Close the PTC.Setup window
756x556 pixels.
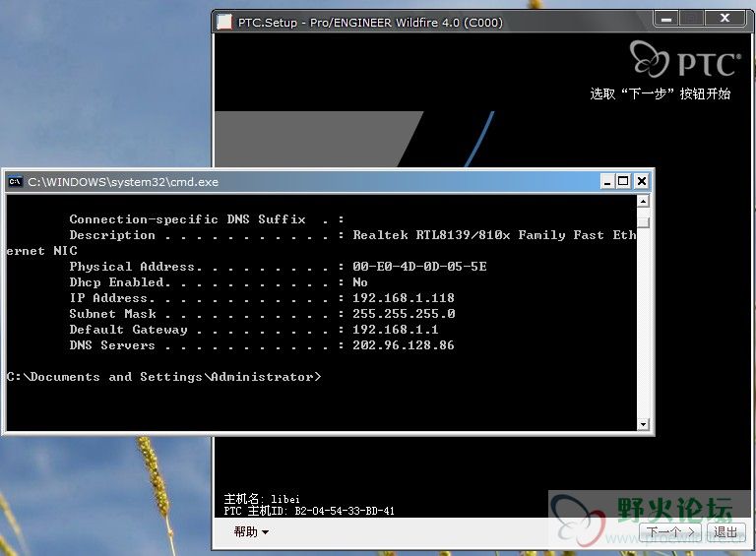(x=724, y=19)
